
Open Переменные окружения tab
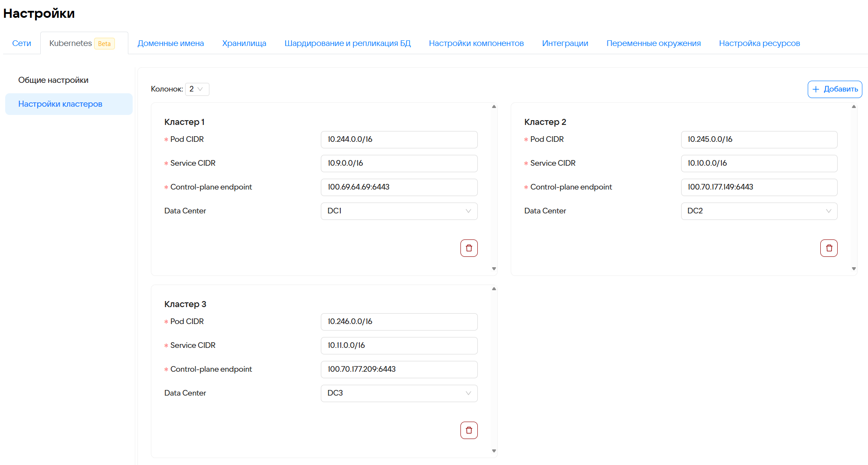click(653, 43)
